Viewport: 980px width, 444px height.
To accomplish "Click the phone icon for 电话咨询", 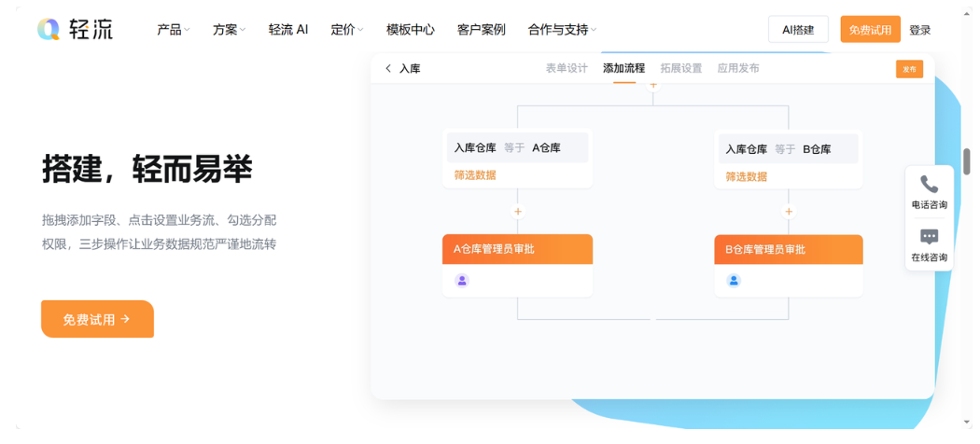I will click(x=929, y=184).
